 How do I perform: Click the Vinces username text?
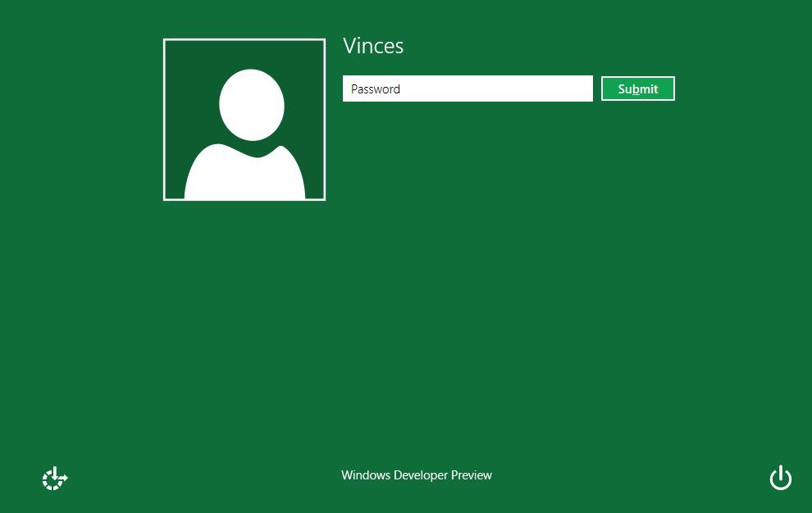pyautogui.click(x=373, y=46)
